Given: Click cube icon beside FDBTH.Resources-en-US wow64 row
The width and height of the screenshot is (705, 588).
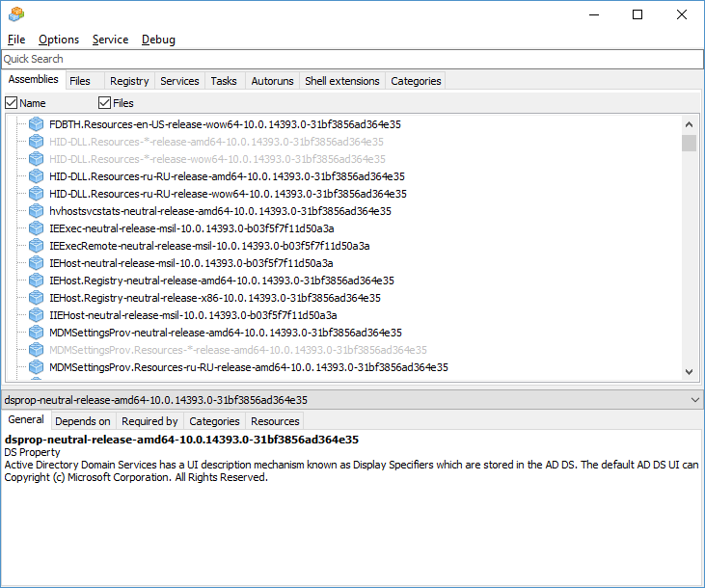Looking at the screenshot, I should coord(36,124).
